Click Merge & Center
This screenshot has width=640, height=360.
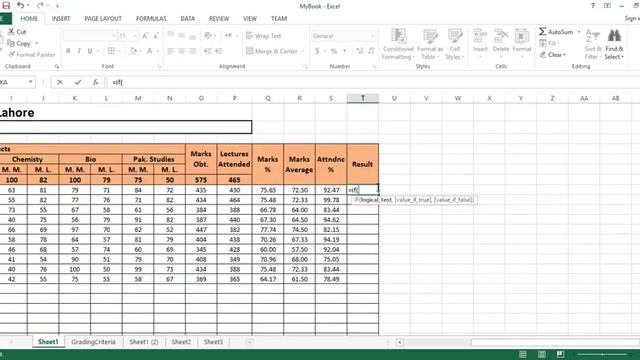pyautogui.click(x=272, y=51)
